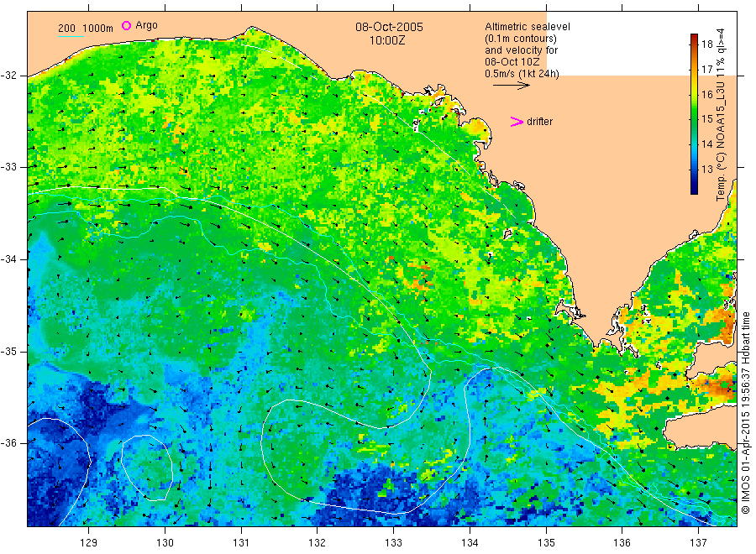Click the "08-Oct-2005" date title
Image resolution: width=756 pixels, height=554 pixels.
(389, 27)
